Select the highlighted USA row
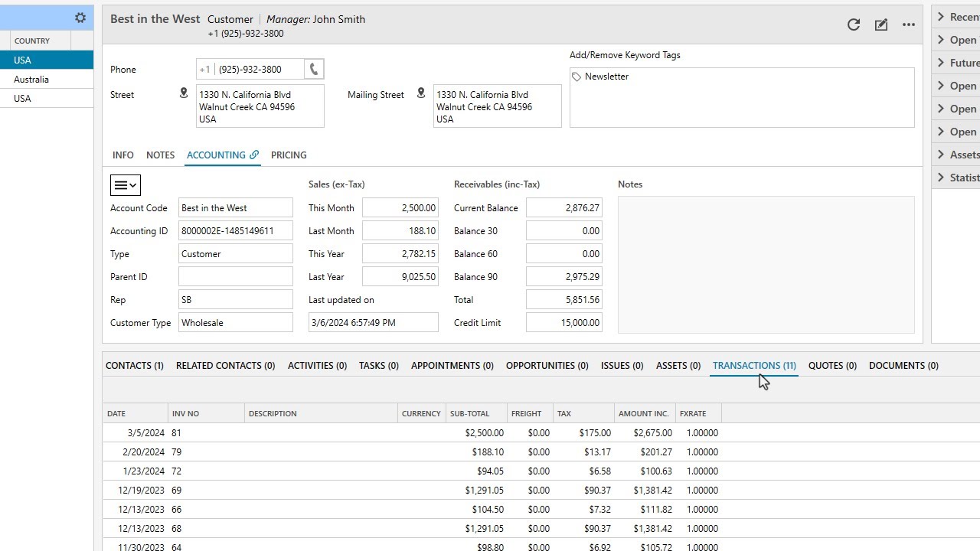The image size is (980, 551). [x=47, y=60]
